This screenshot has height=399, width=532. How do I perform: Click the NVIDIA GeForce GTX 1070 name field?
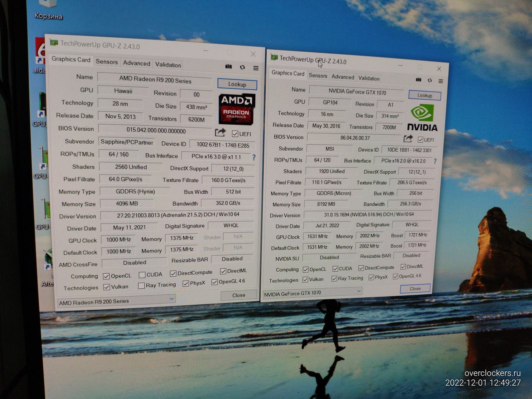tap(357, 92)
